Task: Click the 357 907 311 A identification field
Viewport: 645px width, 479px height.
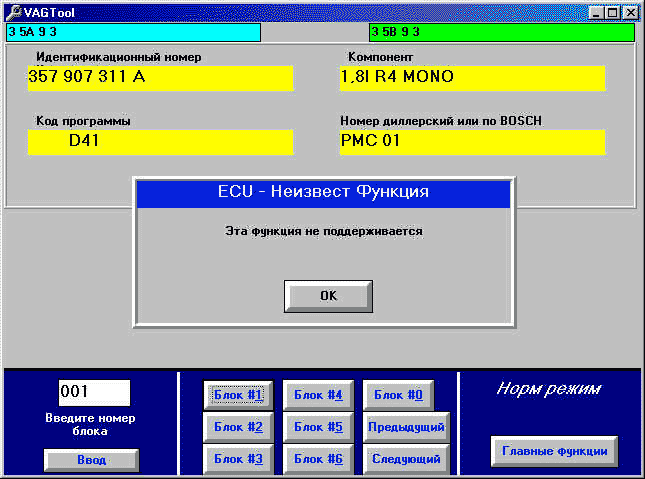Action: coord(160,78)
